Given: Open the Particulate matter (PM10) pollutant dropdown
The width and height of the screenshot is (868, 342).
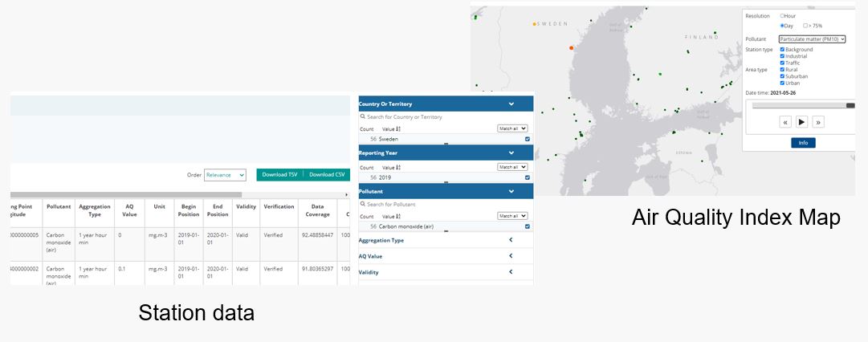Looking at the screenshot, I should (x=812, y=39).
